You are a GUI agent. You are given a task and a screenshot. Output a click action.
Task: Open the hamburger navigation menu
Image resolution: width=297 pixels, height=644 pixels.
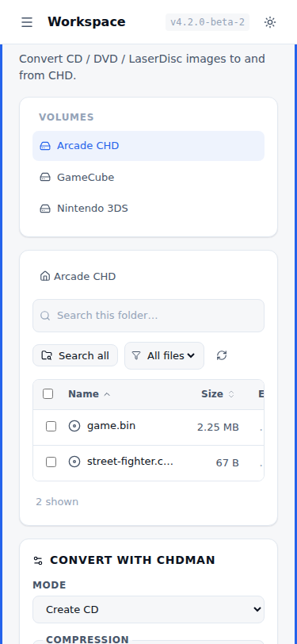pos(27,22)
